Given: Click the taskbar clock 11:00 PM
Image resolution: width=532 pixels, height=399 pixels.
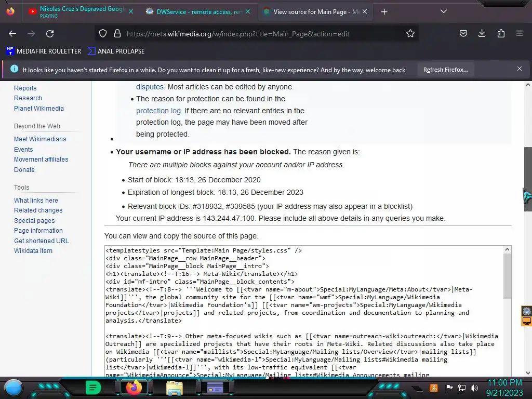Looking at the screenshot, I should click(504, 382).
